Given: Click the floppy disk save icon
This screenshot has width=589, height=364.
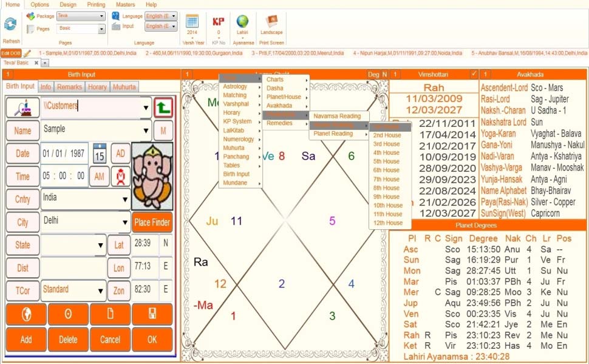Looking at the screenshot, I should tap(152, 314).
